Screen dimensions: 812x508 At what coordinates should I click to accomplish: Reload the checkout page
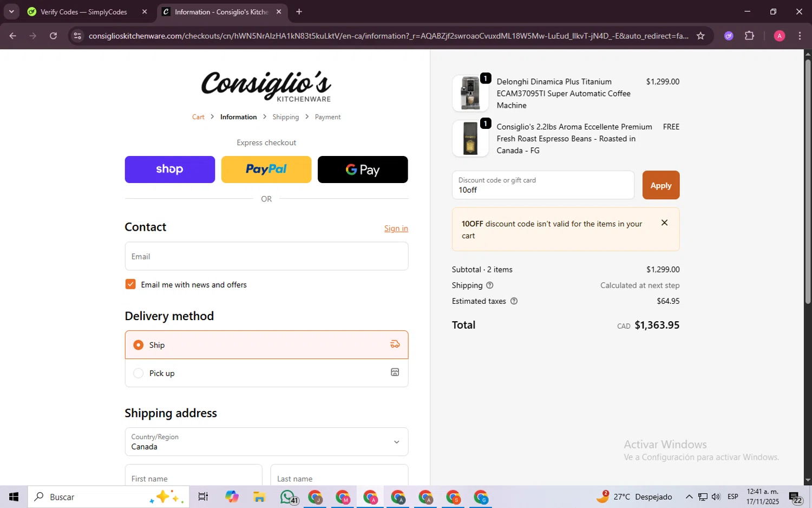coord(53,36)
